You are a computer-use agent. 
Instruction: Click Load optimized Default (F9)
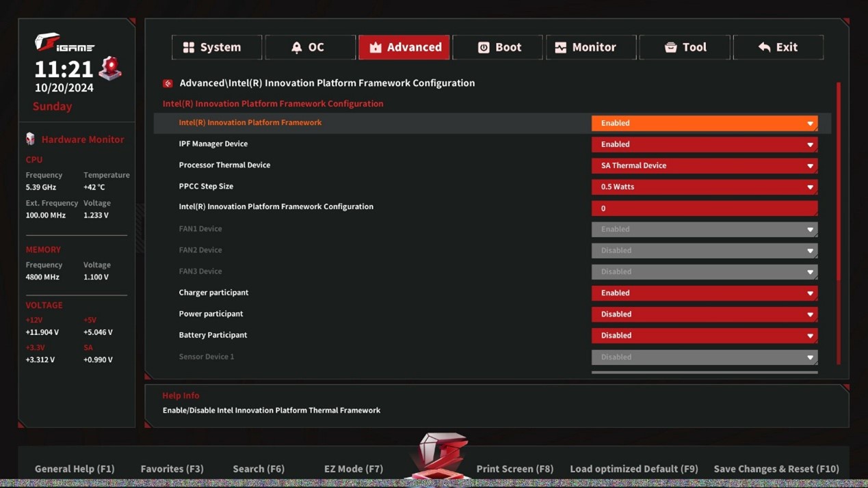633,469
